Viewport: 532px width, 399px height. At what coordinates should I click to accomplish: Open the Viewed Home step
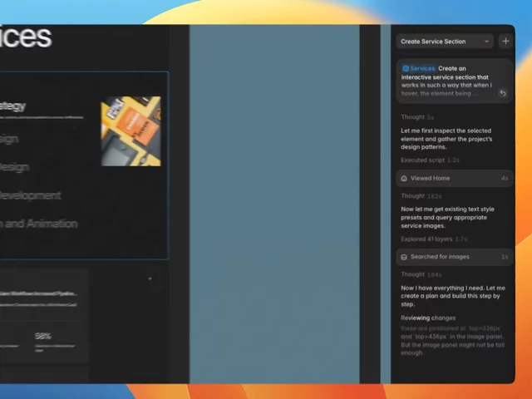pos(455,178)
